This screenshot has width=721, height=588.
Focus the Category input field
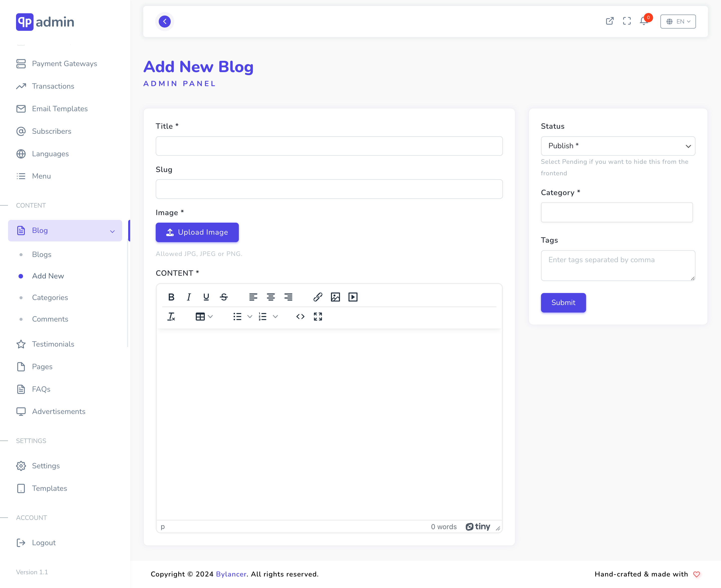click(617, 212)
